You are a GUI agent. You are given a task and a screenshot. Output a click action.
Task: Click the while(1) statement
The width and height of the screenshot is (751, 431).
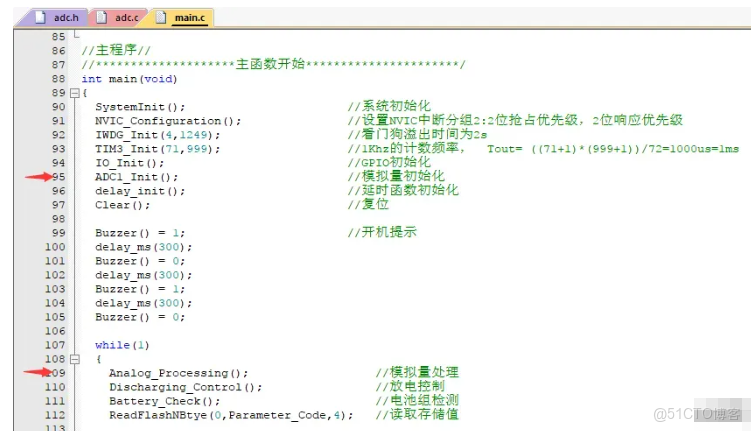point(122,345)
